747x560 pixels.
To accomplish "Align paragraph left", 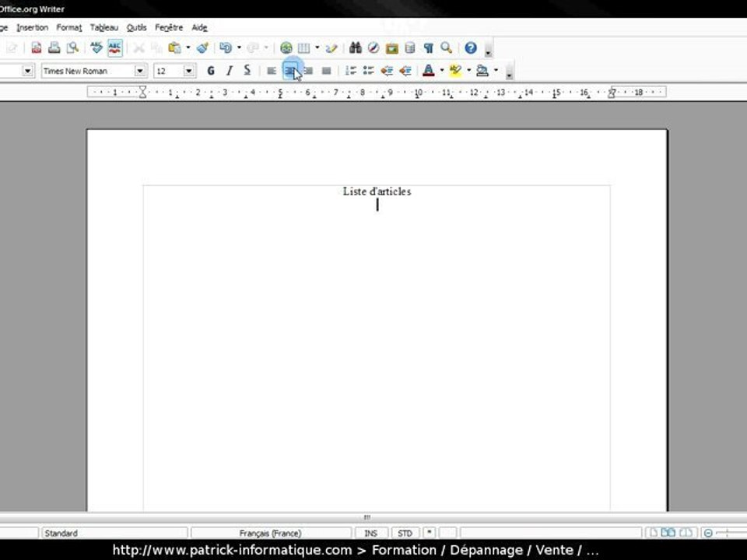I will [272, 71].
